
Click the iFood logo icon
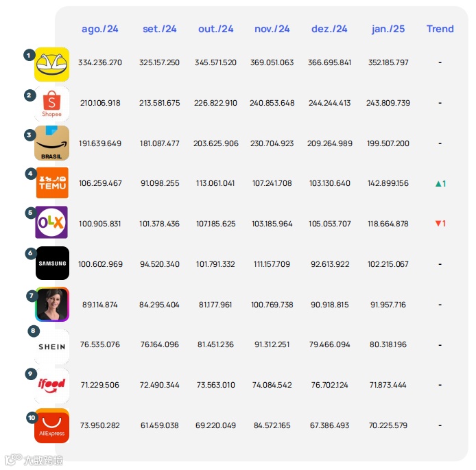(x=51, y=386)
